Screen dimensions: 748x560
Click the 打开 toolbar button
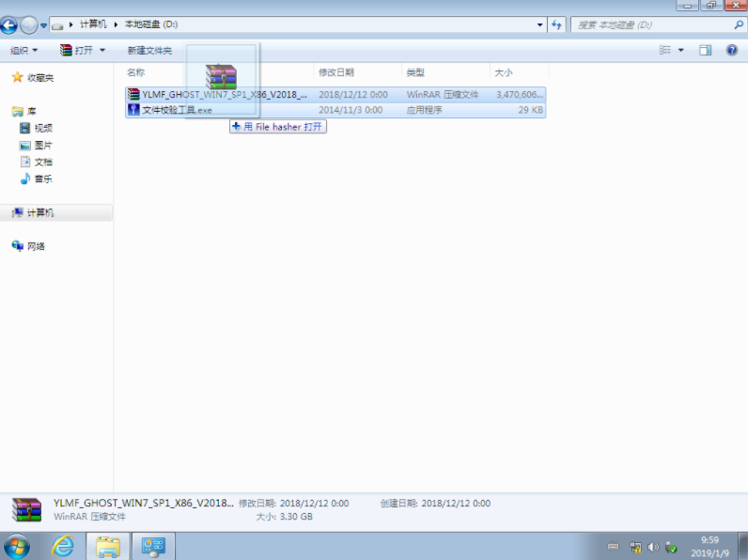point(76,50)
